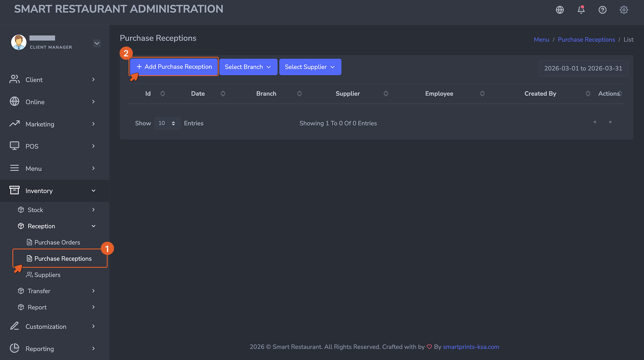Expand the Marketing menu chevron
This screenshot has width=644, height=360.
click(94, 124)
